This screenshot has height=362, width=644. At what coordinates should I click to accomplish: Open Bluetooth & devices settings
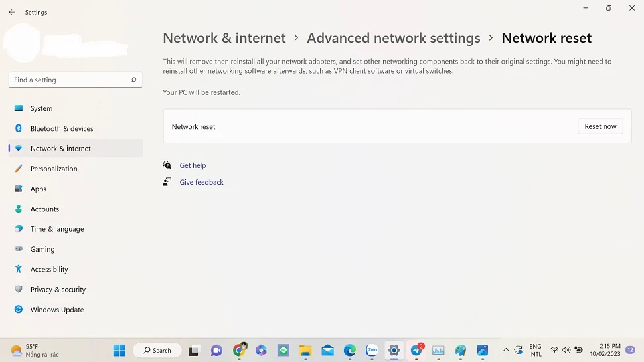click(62, 128)
